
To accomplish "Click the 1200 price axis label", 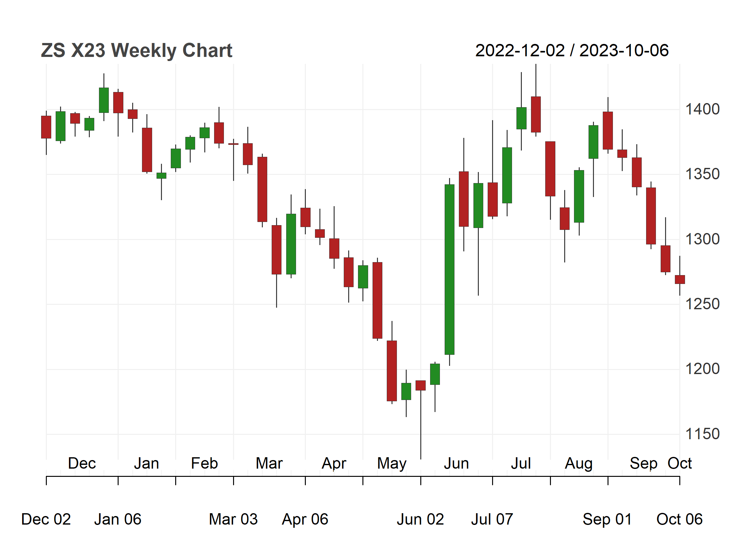I will 702,369.
